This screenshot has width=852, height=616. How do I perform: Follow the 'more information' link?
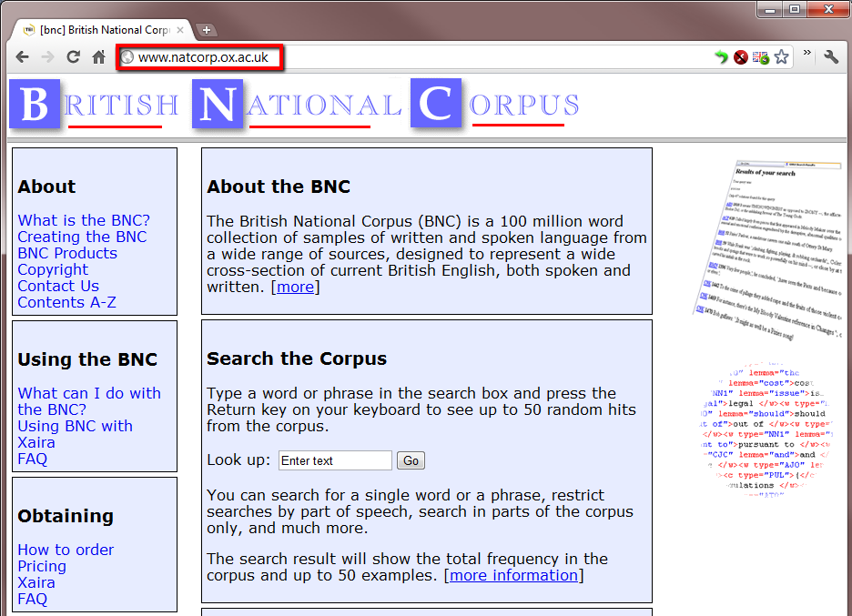(513, 575)
